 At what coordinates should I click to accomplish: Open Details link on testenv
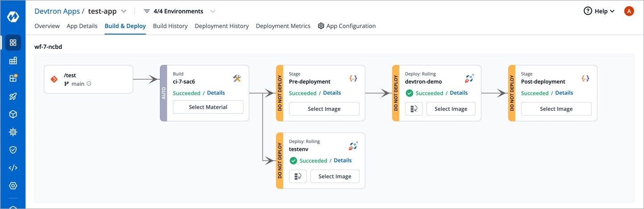343,160
